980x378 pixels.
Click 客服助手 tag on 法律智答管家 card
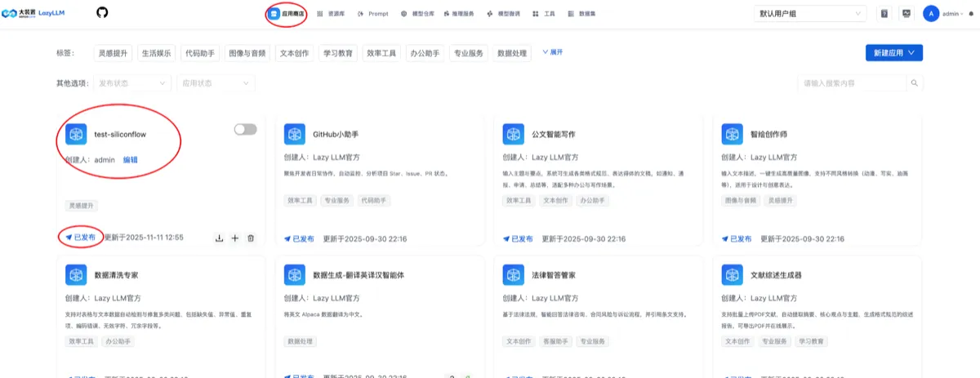click(555, 341)
